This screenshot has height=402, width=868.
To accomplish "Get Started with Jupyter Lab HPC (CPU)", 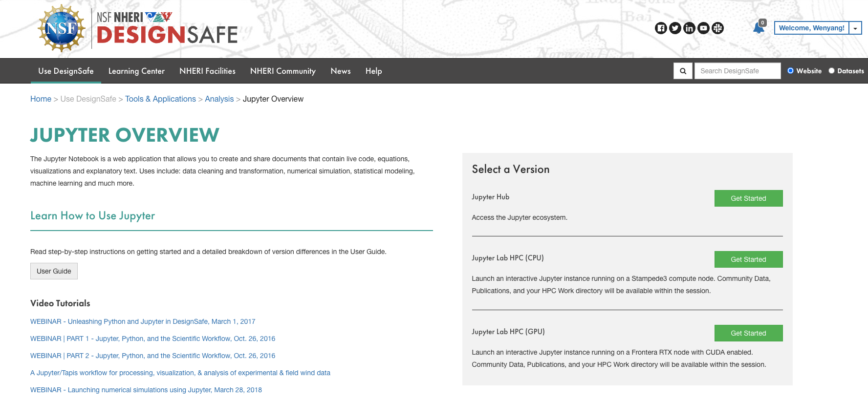I will click(x=748, y=259).
